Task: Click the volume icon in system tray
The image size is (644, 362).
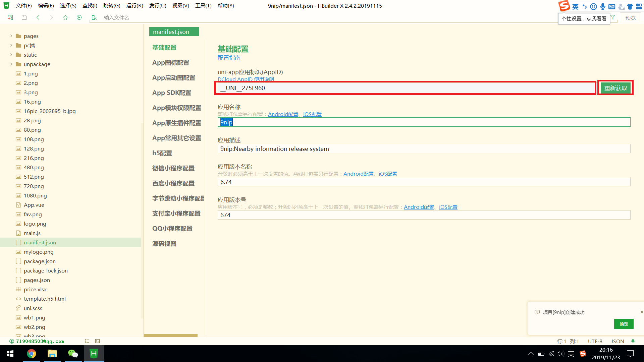Action: 561,354
